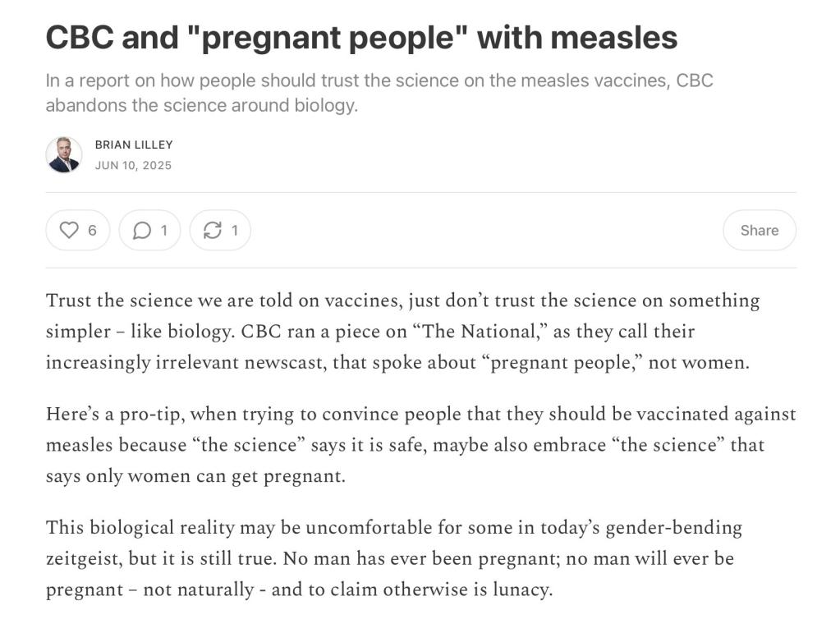Click the restack count beside the arrows
Viewport: 840px width, 642px height.
click(235, 231)
